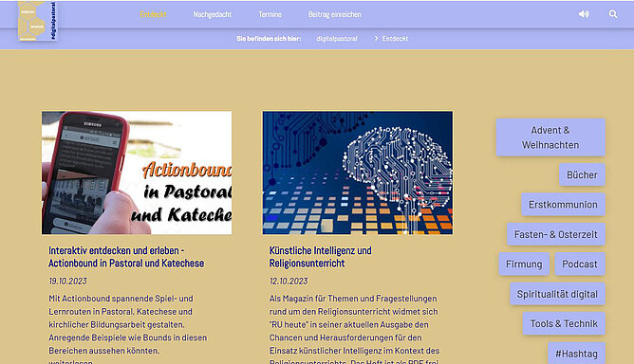
Task: Open search via magnifier icon
Action: [x=613, y=14]
